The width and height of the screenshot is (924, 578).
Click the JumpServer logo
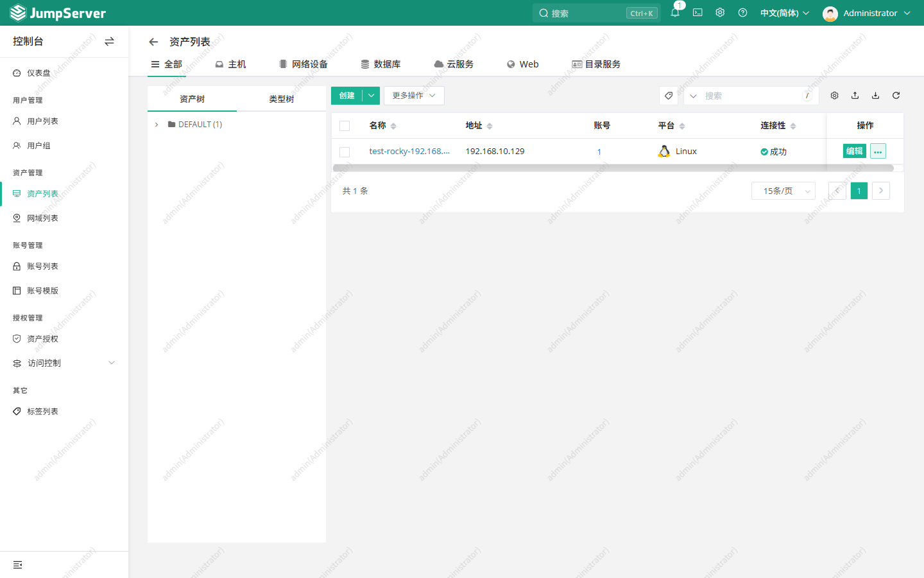[58, 13]
